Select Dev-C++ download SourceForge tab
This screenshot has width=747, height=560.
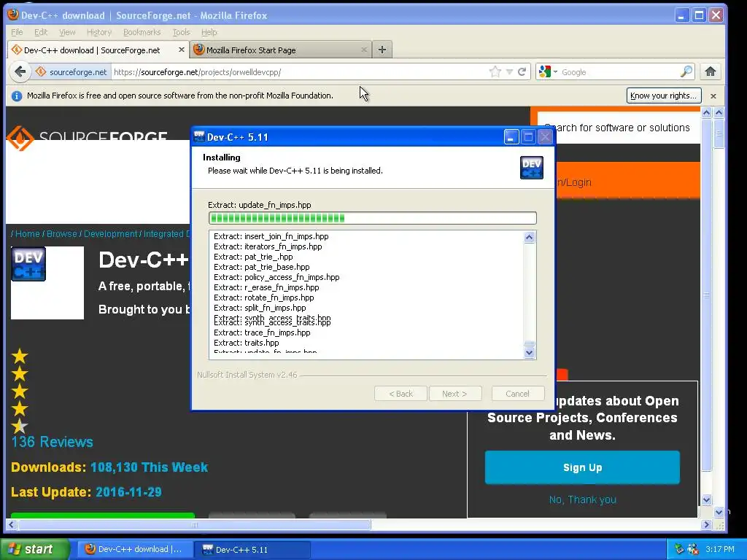click(98, 50)
